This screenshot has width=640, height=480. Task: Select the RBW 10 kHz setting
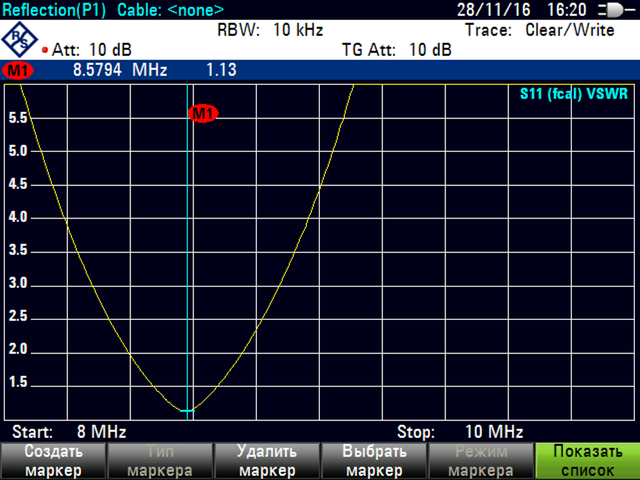[x=270, y=30]
